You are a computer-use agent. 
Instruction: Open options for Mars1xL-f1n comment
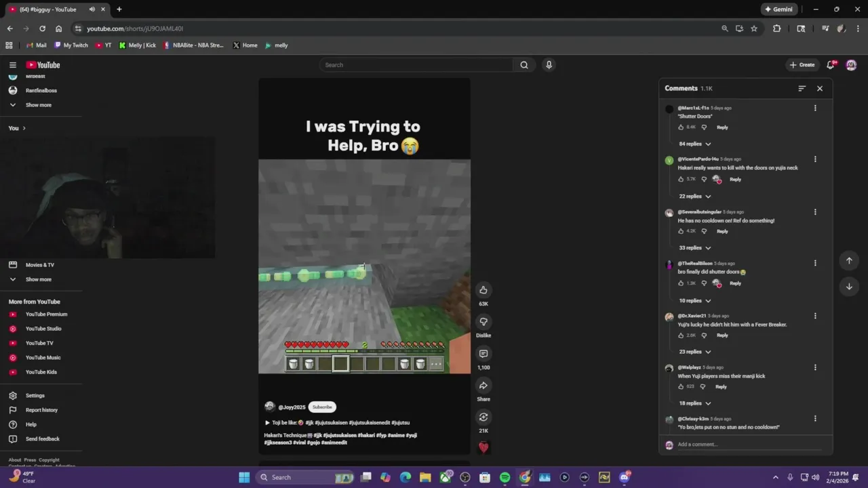coord(815,108)
